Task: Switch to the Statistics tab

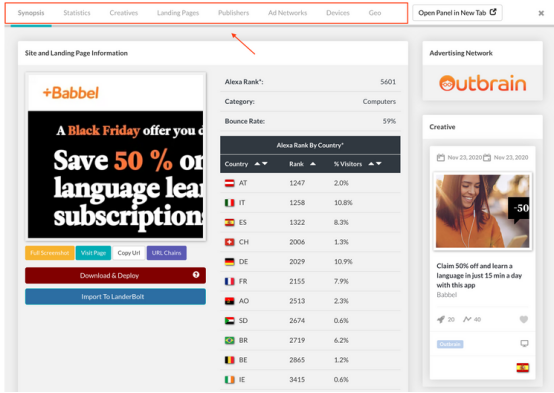Action: 77,13
